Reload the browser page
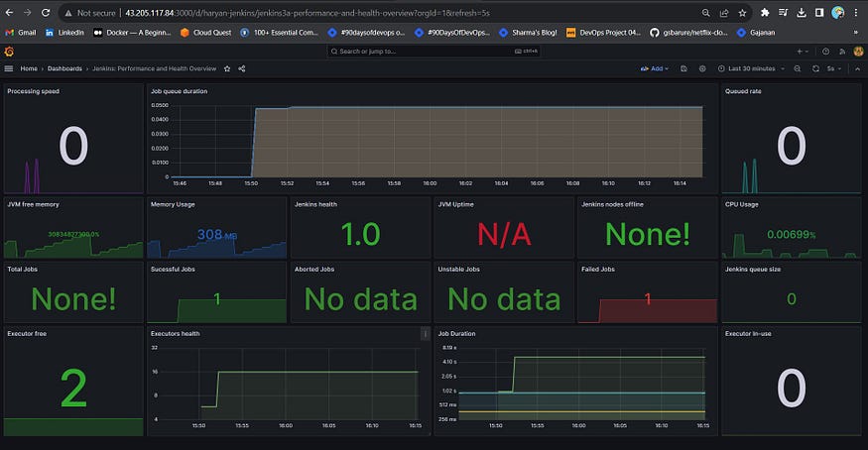This screenshot has height=450, width=868. [x=46, y=12]
